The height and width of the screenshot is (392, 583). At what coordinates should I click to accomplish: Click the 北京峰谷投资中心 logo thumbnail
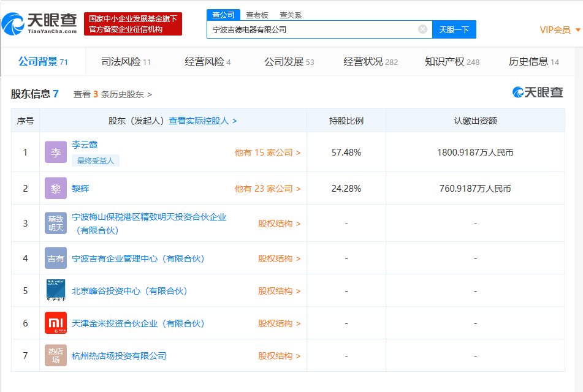coord(56,290)
